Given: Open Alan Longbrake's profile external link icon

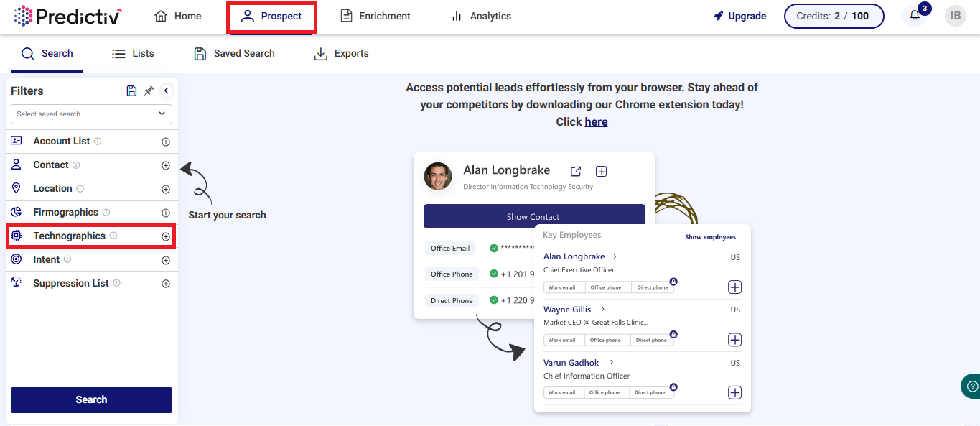Looking at the screenshot, I should 576,171.
